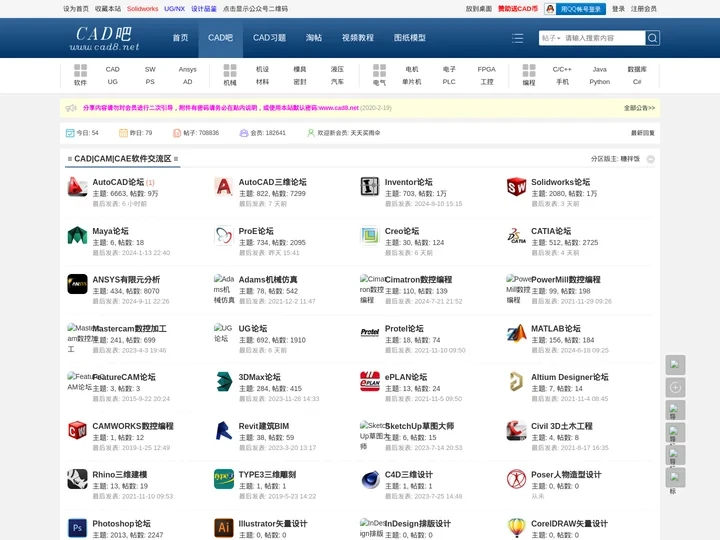Click the CATIA论坛 logo icon
The width and height of the screenshot is (720, 540).
point(516,236)
